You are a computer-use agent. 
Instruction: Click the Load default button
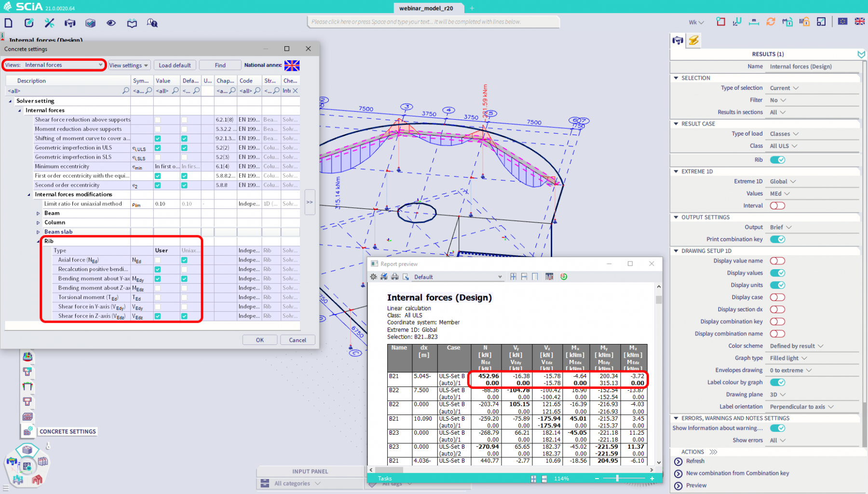175,65
